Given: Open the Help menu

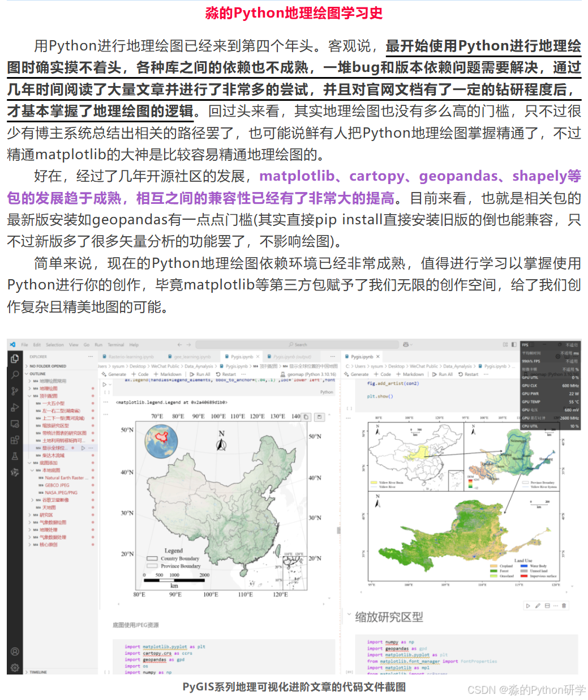Looking at the screenshot, I should pos(134,344).
